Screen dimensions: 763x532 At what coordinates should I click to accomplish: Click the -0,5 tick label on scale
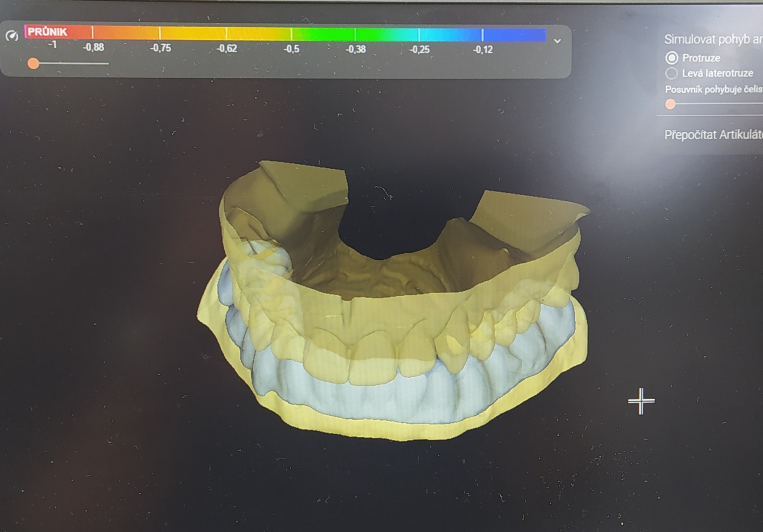point(291,49)
